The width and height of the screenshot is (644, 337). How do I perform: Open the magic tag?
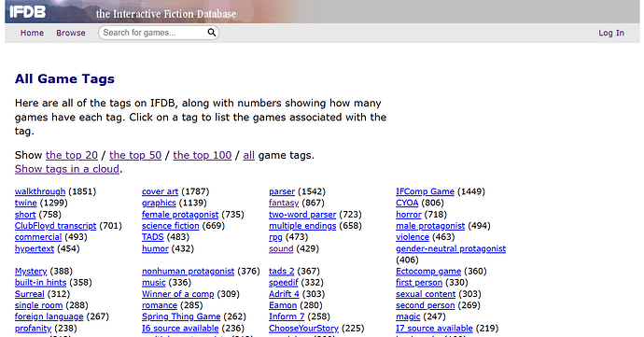(x=408, y=316)
